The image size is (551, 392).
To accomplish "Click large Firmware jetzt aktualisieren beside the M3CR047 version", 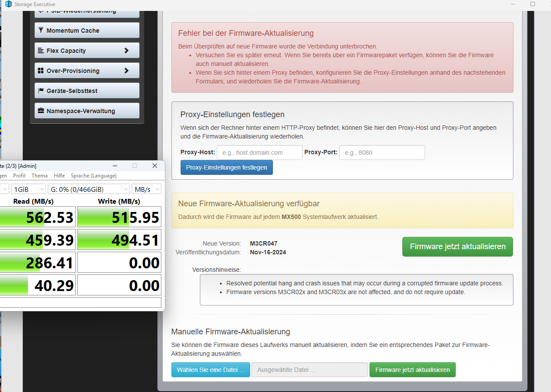I will coord(457,246).
